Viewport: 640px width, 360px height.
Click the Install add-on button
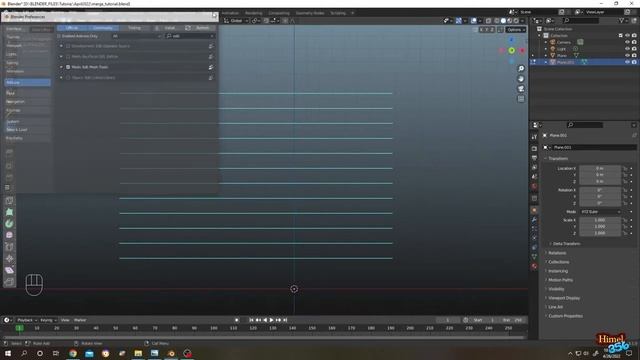(167, 28)
